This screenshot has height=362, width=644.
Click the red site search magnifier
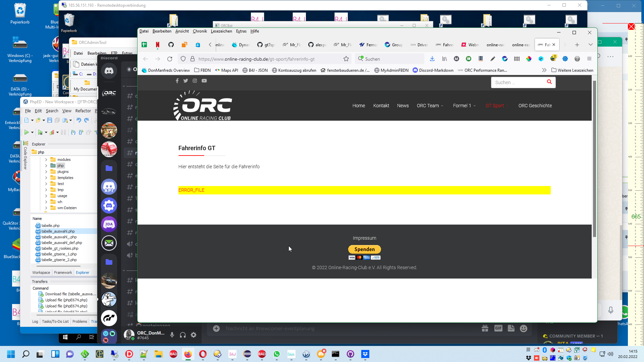coord(549,82)
